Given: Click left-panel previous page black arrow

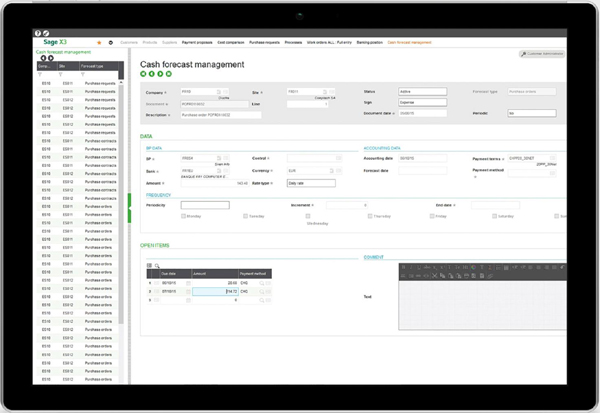Looking at the screenshot, I should pyautogui.click(x=43, y=58).
